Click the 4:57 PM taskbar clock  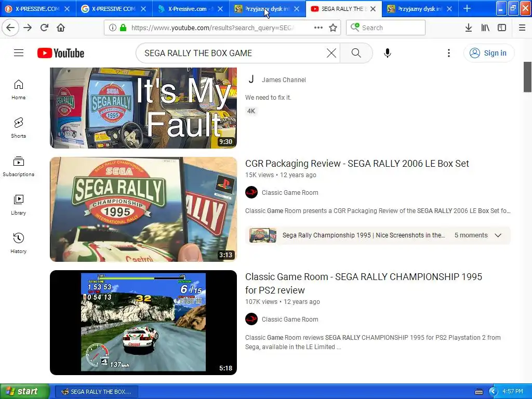coord(513,392)
